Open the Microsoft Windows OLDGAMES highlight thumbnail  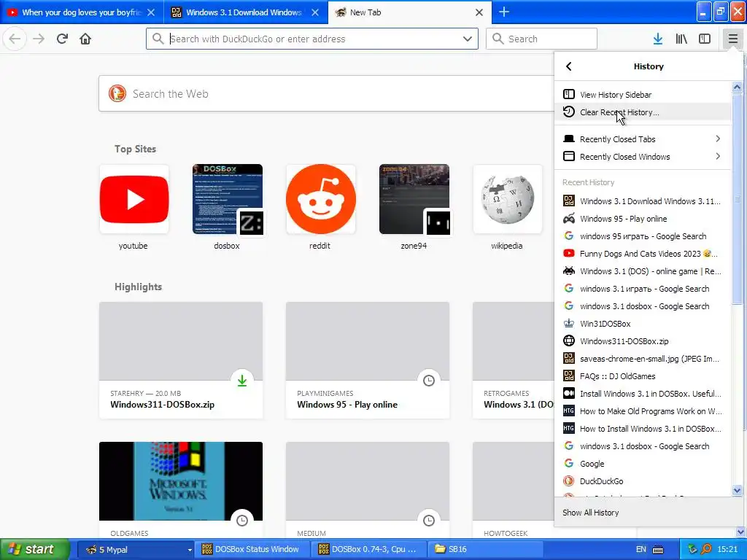[x=181, y=481]
